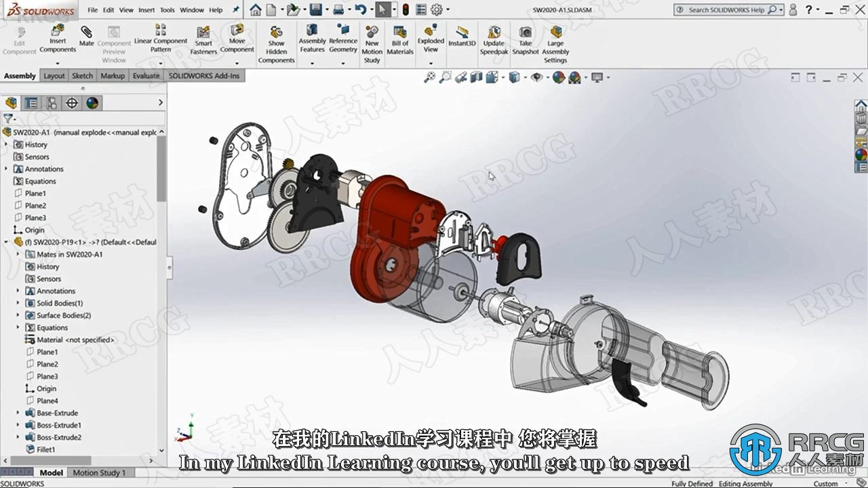Open the Exploded View dropdown arrow

(x=431, y=63)
